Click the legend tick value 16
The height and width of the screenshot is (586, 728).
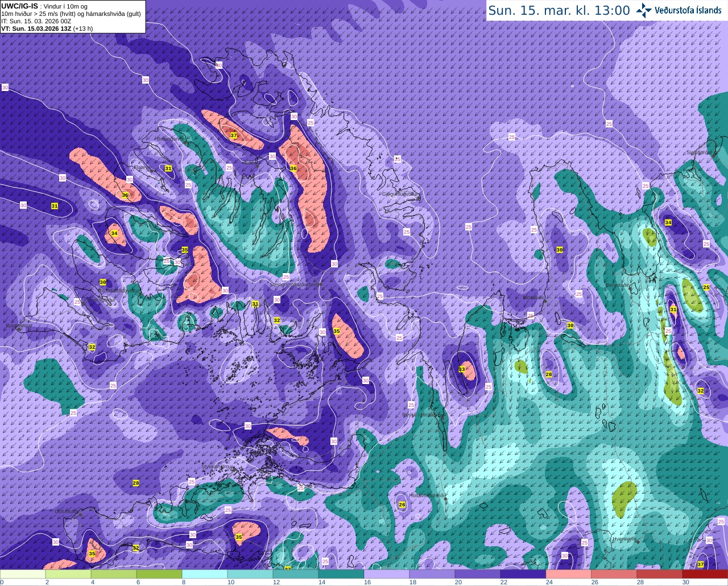coord(367,582)
